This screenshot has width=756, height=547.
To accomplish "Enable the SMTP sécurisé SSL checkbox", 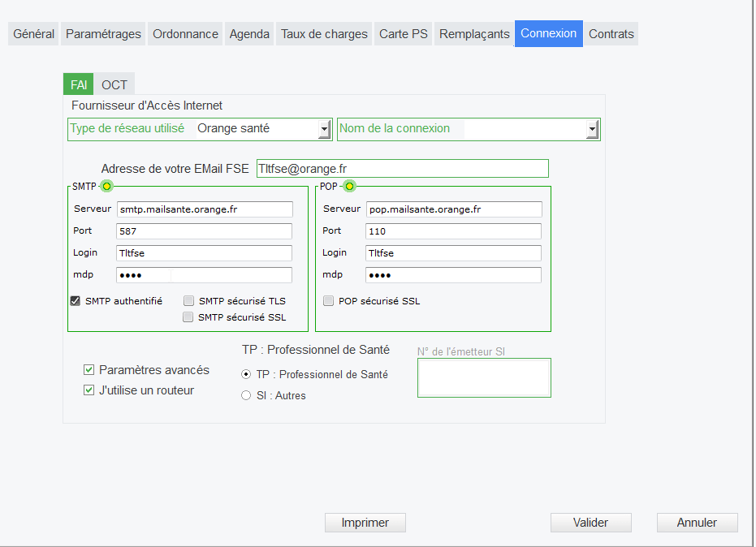I will pos(188,317).
